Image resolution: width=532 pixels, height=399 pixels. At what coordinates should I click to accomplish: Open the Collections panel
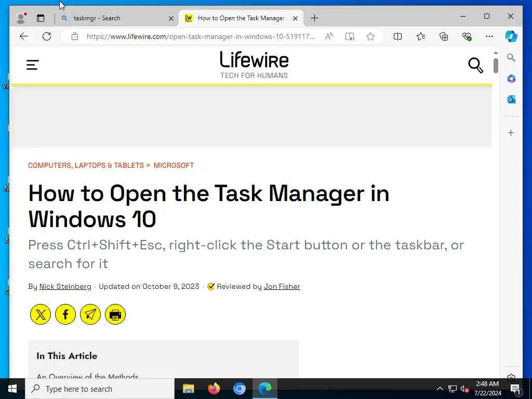point(444,36)
